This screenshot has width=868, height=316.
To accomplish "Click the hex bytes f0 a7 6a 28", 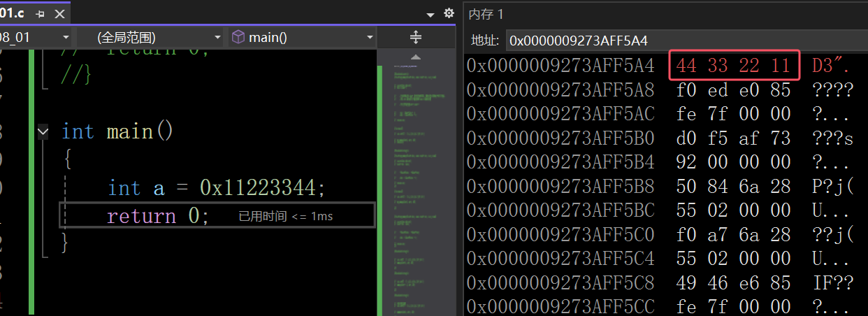I will [733, 235].
